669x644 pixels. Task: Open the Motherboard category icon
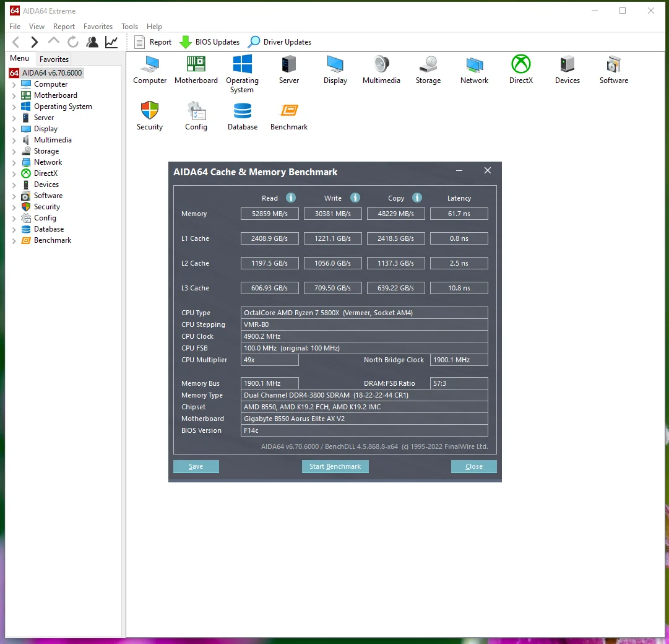coord(196,69)
